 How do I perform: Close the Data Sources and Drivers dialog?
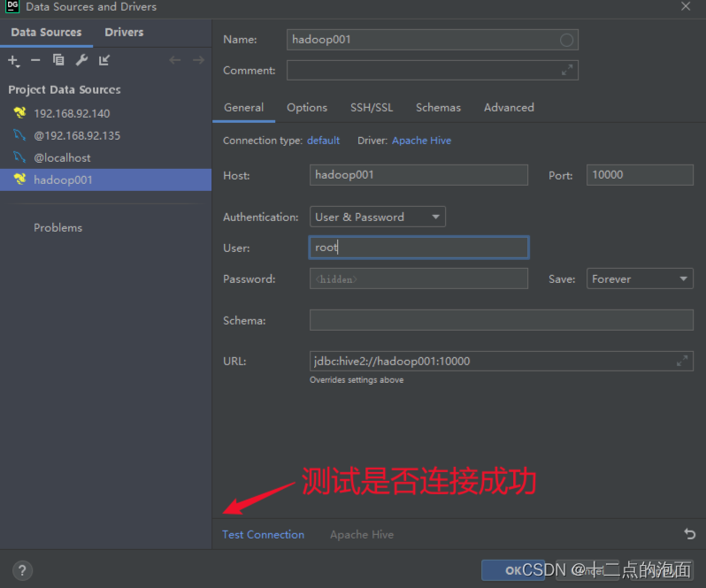pos(686,6)
